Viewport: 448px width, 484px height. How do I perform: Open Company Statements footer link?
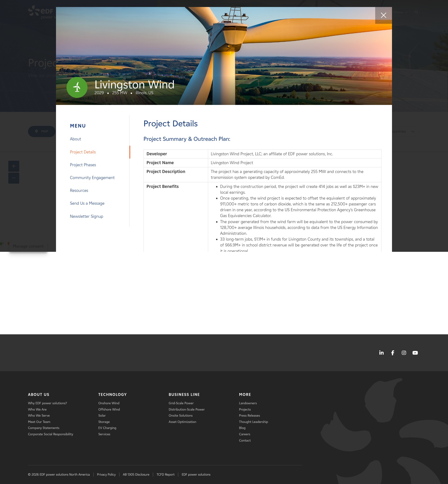(x=43, y=428)
